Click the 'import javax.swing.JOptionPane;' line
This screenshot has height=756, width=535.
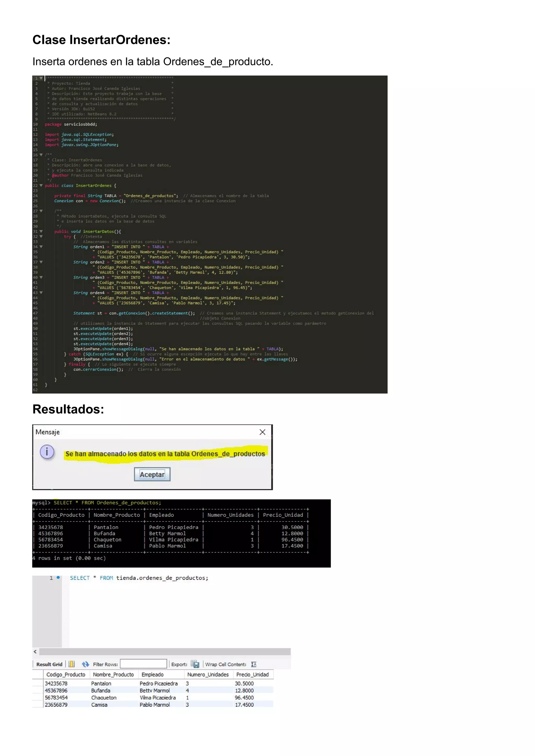click(x=82, y=145)
